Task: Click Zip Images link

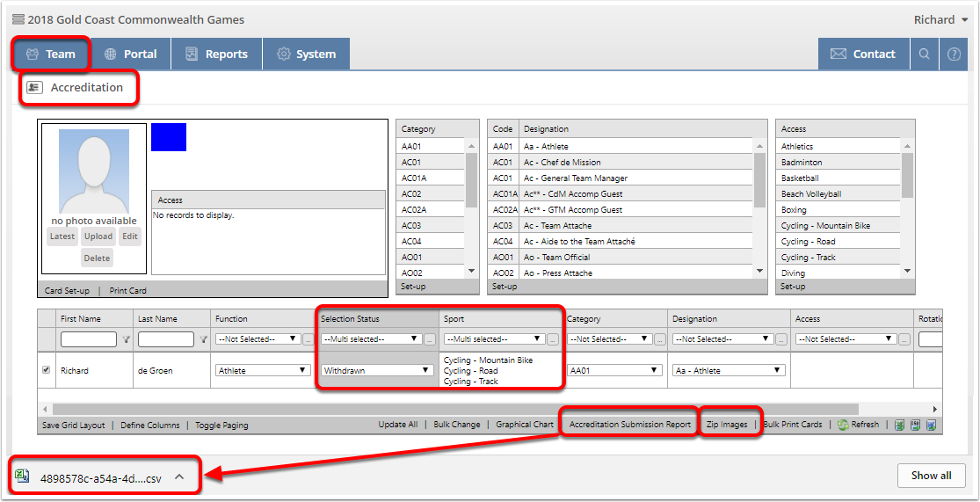Action: coord(727,425)
